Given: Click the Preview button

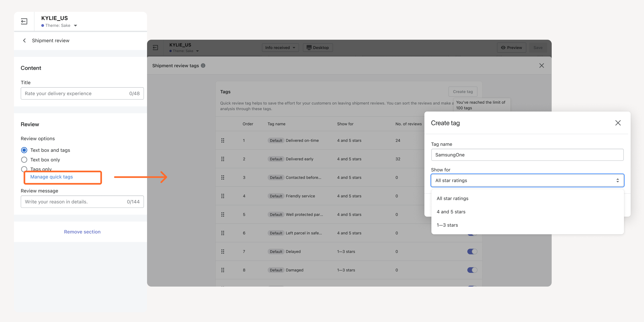Looking at the screenshot, I should [x=511, y=47].
